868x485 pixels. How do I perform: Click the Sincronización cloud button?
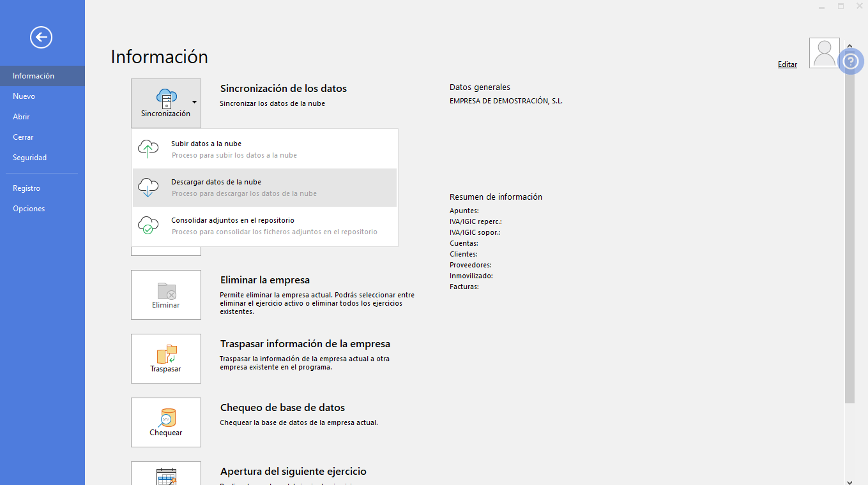[x=166, y=103]
